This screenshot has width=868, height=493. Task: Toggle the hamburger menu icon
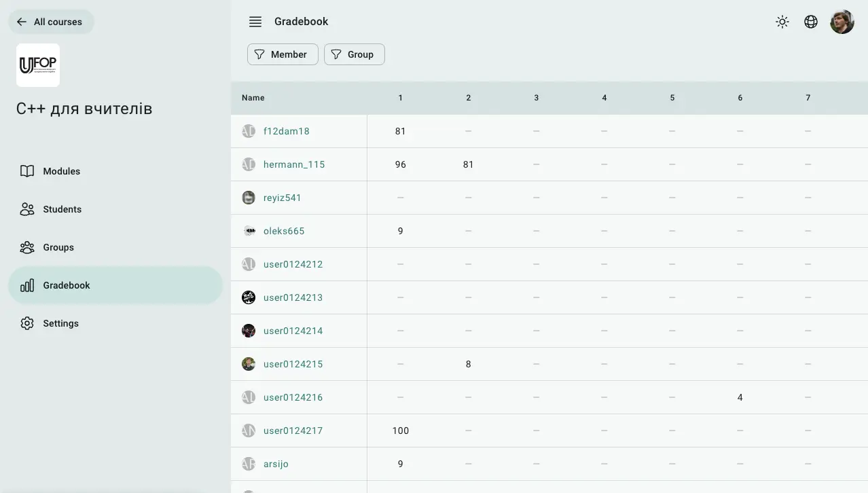(255, 22)
